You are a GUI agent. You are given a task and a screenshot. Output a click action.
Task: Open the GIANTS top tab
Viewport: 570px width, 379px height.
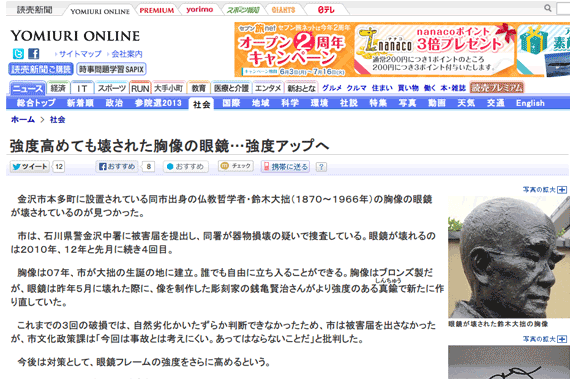tap(284, 10)
